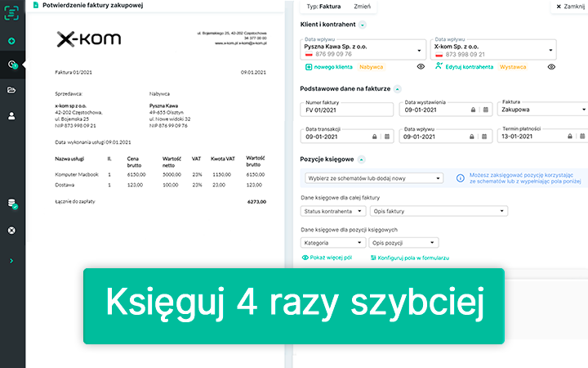Click the icon beside Konfiguruj pola w formularzu

click(373, 258)
